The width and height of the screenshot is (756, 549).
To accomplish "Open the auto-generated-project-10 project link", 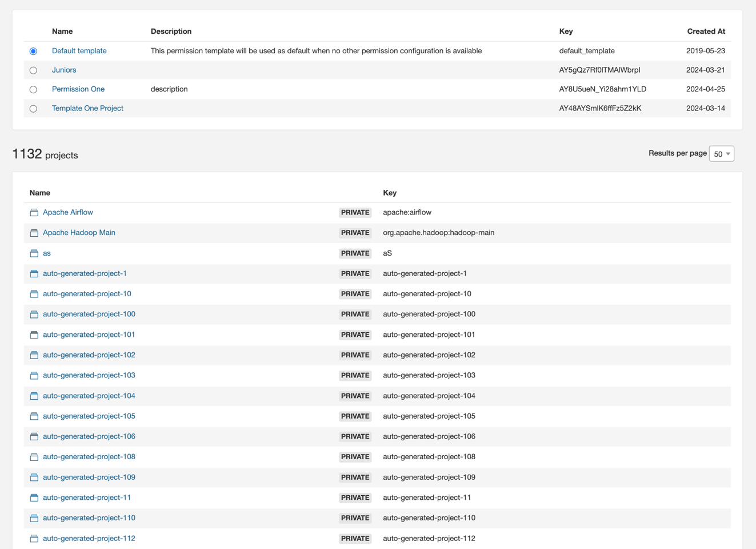I will (87, 294).
